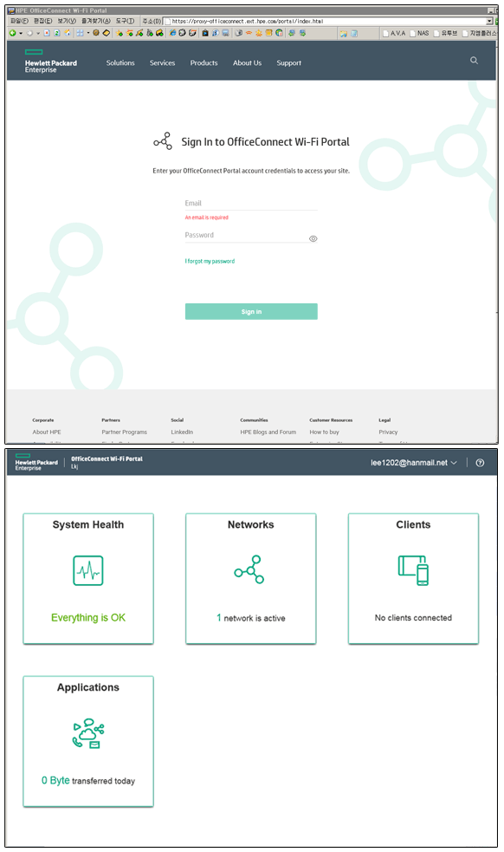
Task: Click the HPE logo in the portal dashboard header
Action: (36, 463)
